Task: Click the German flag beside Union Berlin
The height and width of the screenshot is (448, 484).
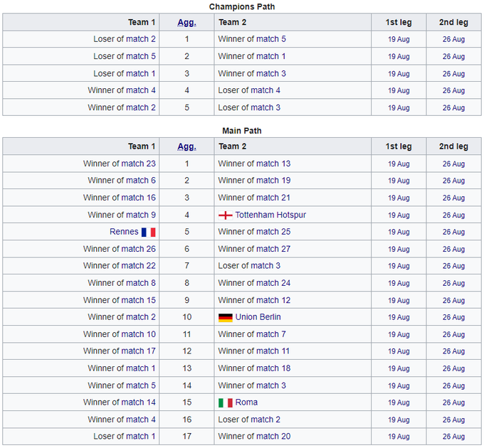Action: (x=225, y=317)
